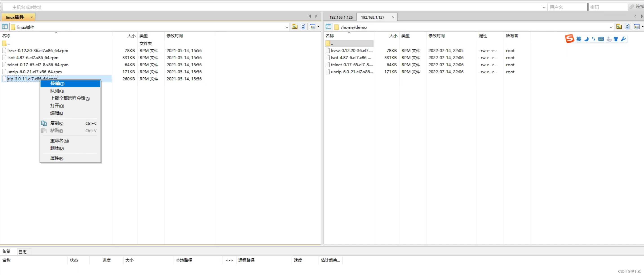
Task: Choose 打开(O) in the context menu
Action: click(70, 106)
